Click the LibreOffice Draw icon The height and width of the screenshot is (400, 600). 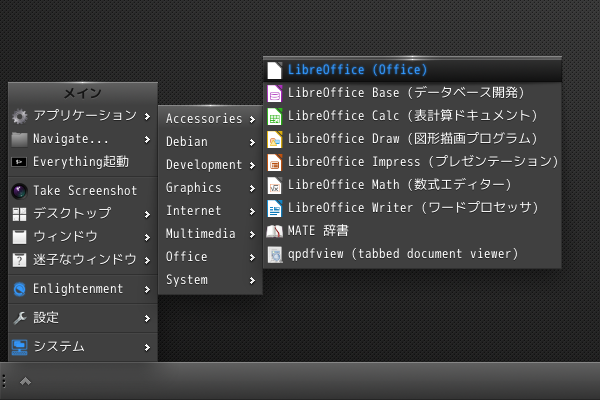(274, 139)
